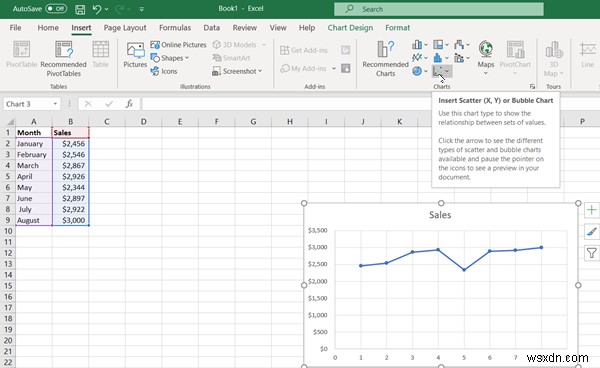Select row 10 header
The height and width of the screenshot is (368, 600).
click(8, 231)
